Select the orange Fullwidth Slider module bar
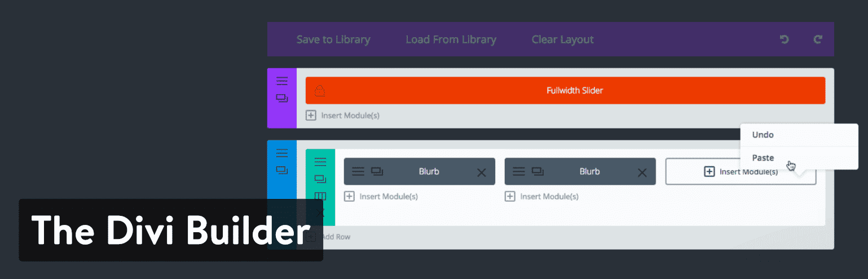The height and width of the screenshot is (279, 868). pyautogui.click(x=565, y=90)
